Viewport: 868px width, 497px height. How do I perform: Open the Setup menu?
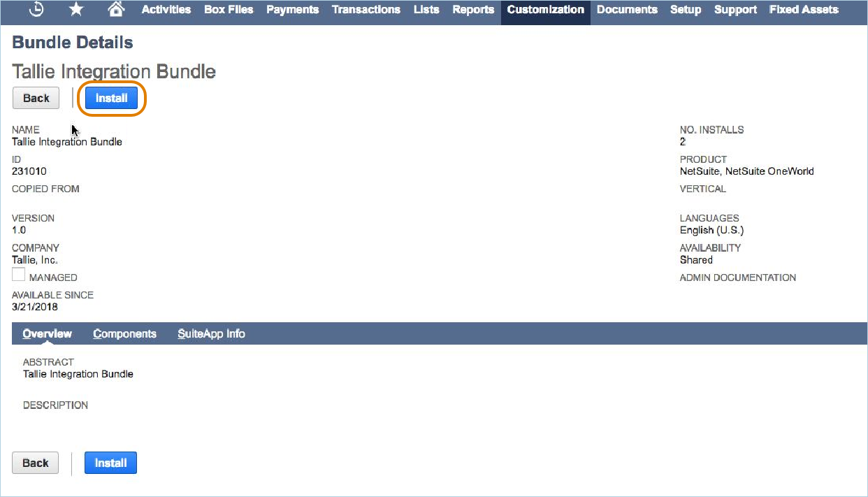point(686,10)
